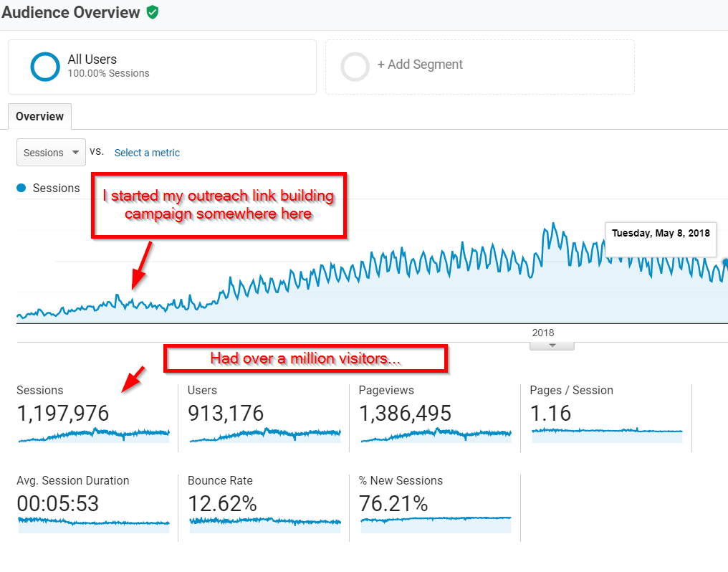Click the green verified shield icon

[152, 12]
